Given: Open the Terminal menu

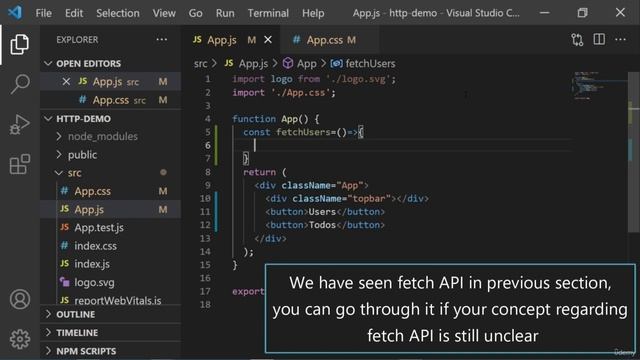Looking at the screenshot, I should 268,13.
